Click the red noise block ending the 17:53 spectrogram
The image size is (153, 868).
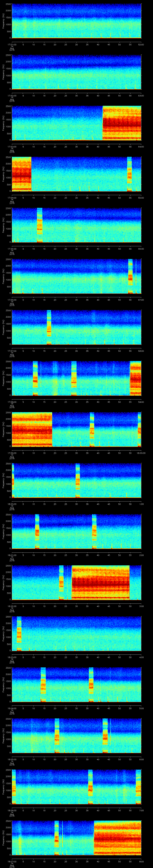[122, 123]
